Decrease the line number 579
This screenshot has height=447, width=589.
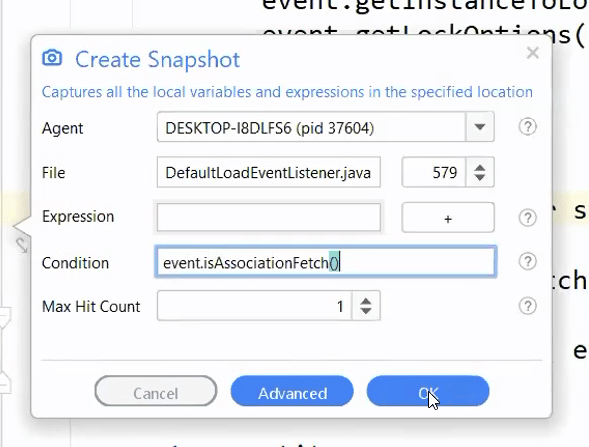480,177
